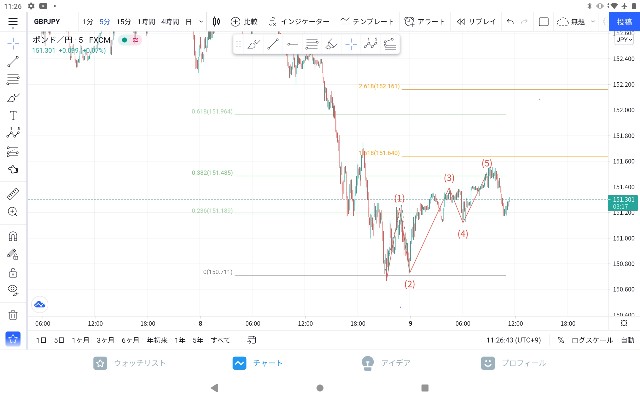The width and height of the screenshot is (640, 400).
Task: Pick the brush tool in the floating favorites toolbar
Action: [x=253, y=44]
